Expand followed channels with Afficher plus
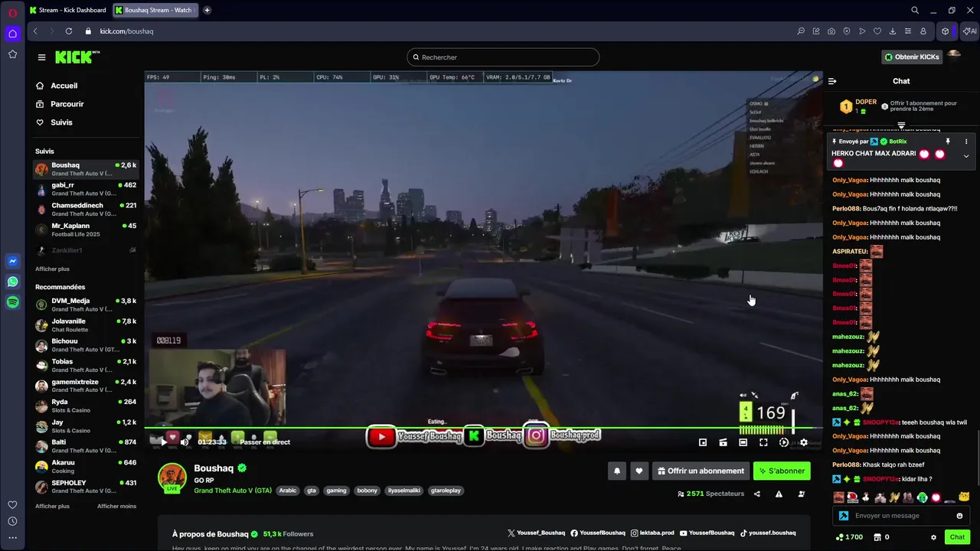 click(x=52, y=269)
